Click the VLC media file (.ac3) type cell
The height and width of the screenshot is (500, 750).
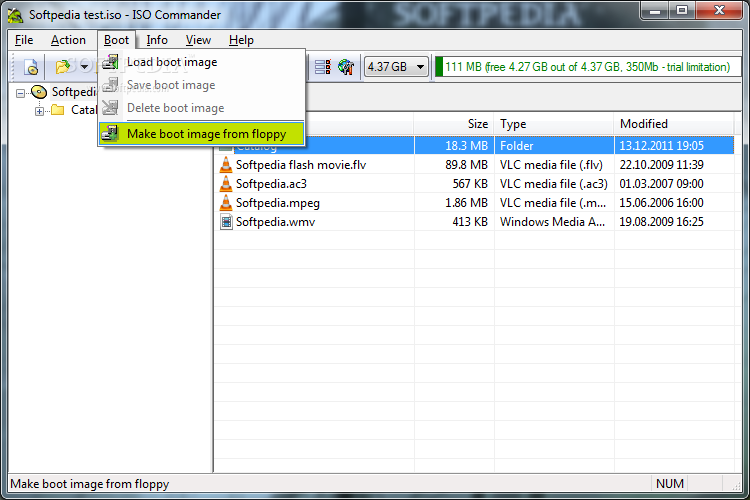coord(553,184)
